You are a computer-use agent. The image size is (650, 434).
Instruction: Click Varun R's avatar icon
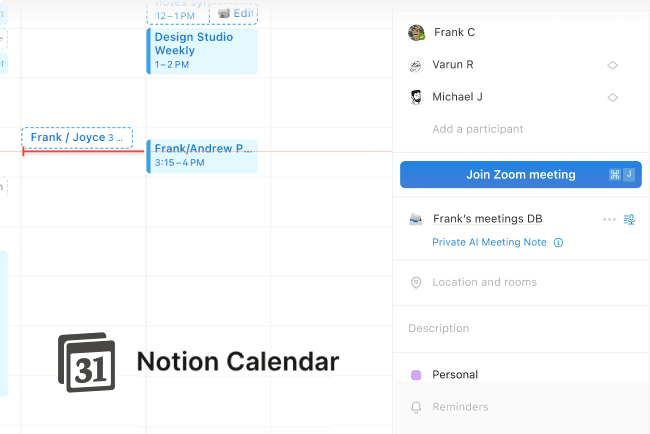point(416,66)
